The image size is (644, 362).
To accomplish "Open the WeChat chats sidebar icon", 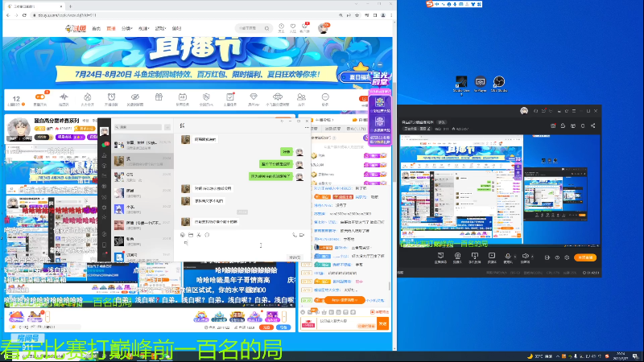I will 105,145.
